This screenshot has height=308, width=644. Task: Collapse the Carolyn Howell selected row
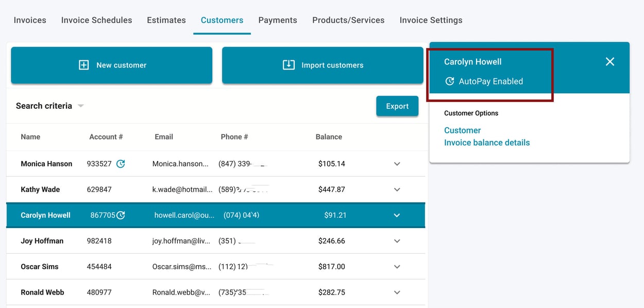397,215
